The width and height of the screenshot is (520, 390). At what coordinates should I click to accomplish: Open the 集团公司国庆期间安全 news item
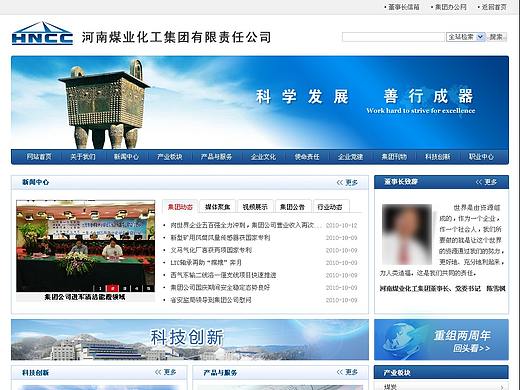pos(220,287)
